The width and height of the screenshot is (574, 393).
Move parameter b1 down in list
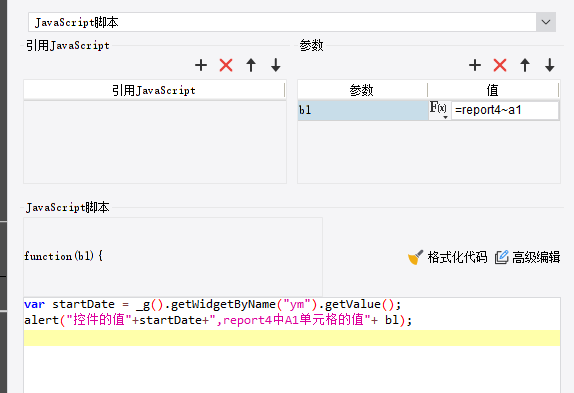tap(549, 65)
